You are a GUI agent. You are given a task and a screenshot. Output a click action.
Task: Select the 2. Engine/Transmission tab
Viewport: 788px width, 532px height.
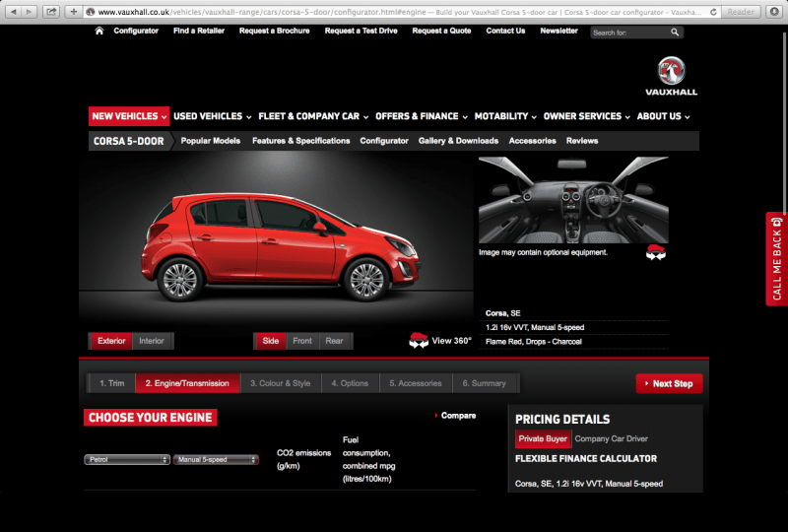pos(187,383)
